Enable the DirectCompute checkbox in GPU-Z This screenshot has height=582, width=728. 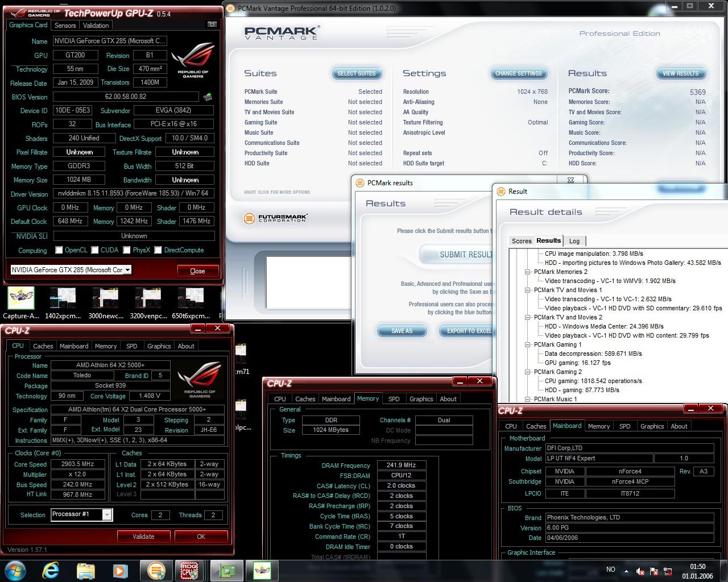(x=158, y=250)
